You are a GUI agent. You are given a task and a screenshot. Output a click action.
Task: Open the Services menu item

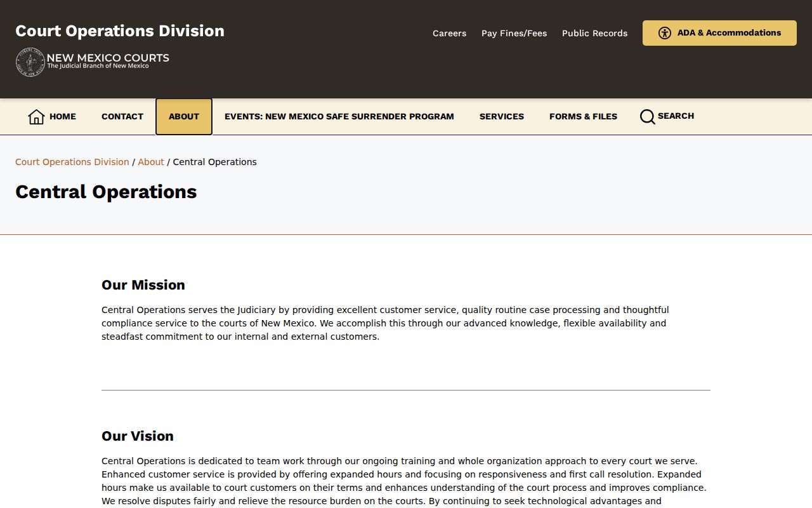coord(502,117)
